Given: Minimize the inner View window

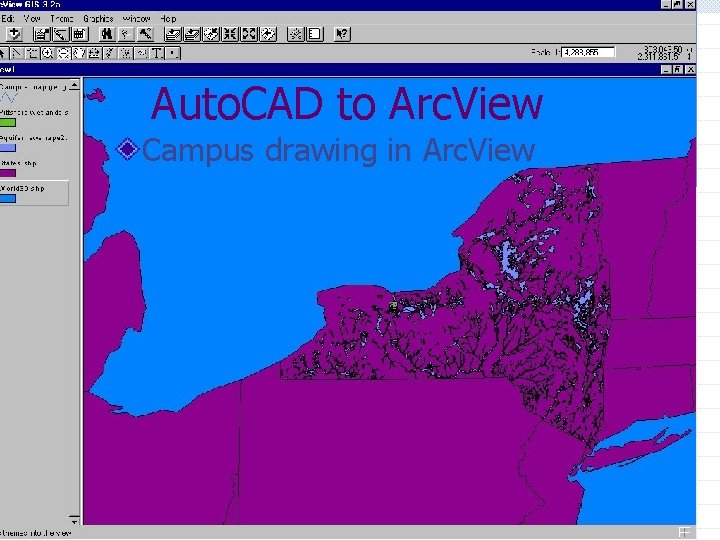Looking at the screenshot, I should click(x=666, y=69).
